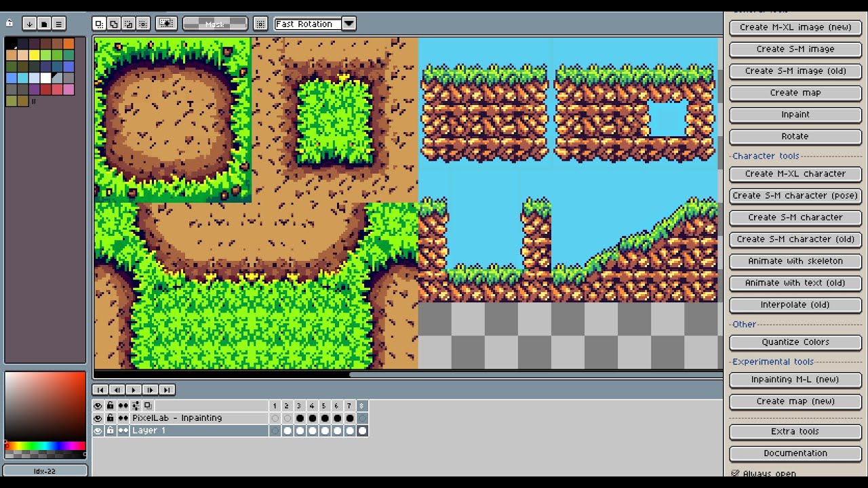Click the Extra tools button

(x=795, y=431)
